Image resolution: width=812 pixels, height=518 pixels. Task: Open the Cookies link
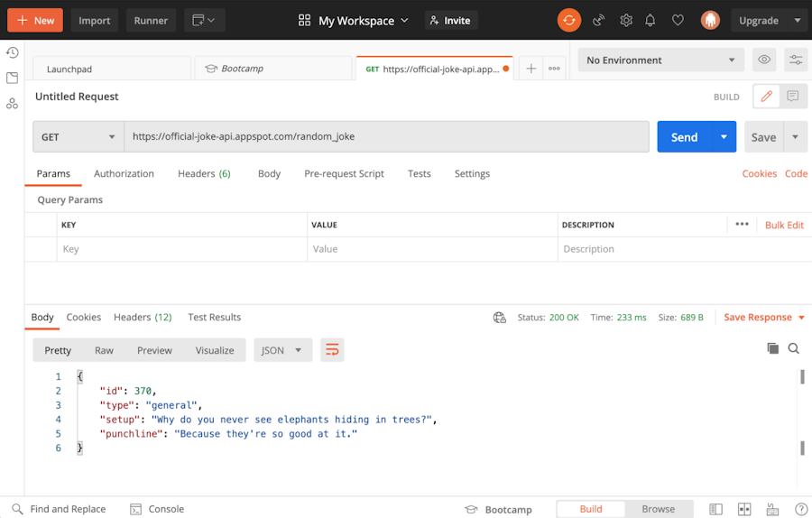[x=759, y=173]
